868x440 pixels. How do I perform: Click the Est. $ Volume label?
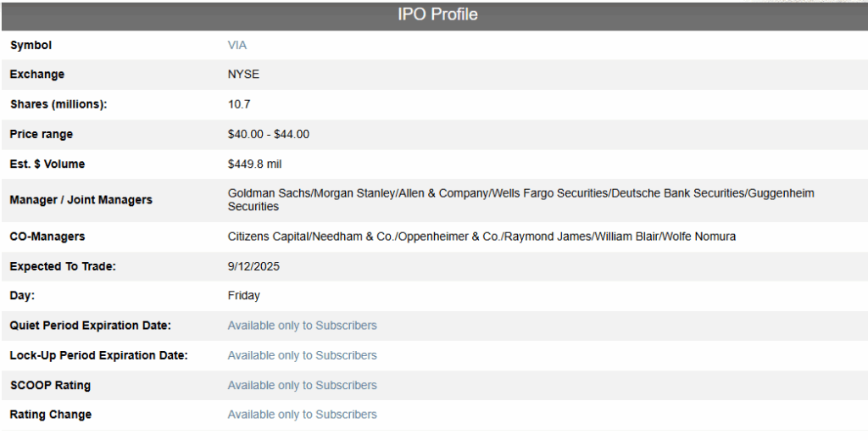point(47,164)
